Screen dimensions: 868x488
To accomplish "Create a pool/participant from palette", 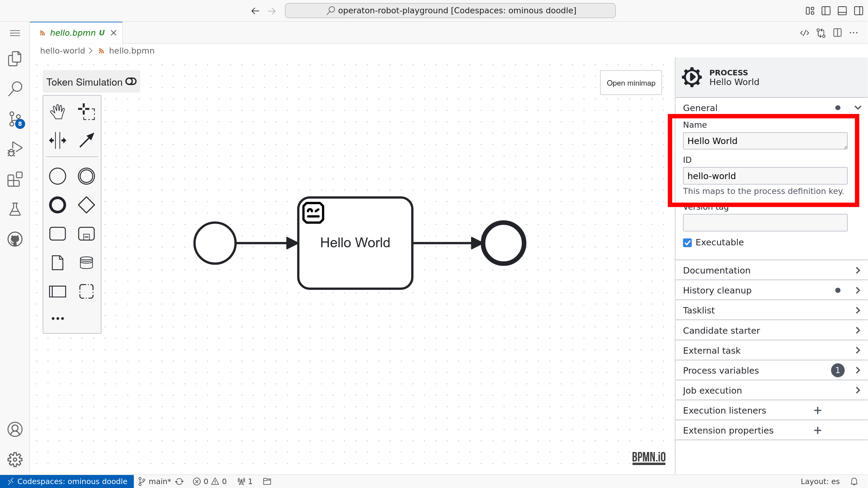I will point(57,292).
